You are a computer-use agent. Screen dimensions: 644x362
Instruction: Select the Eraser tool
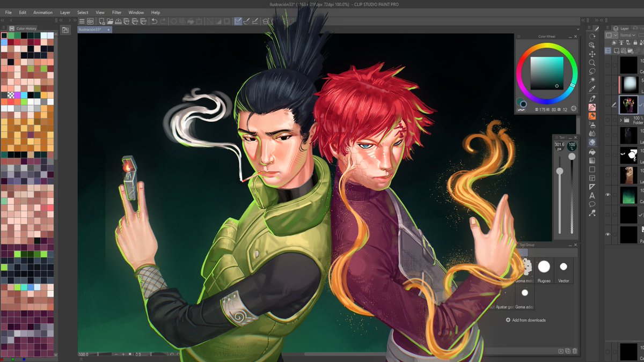click(592, 142)
